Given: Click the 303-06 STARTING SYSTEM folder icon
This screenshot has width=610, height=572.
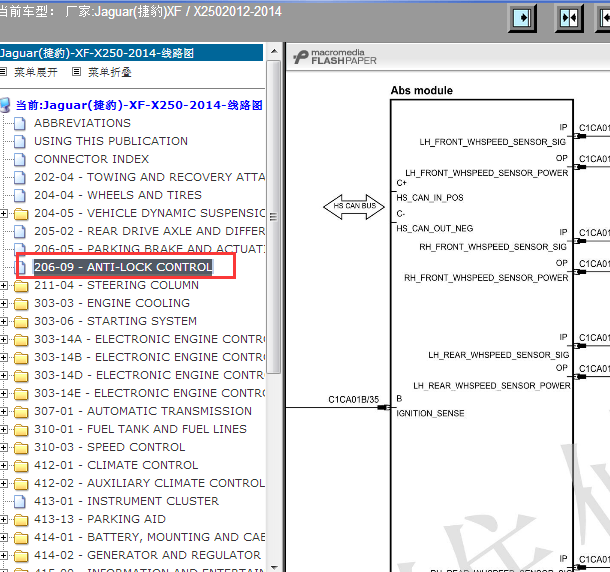Looking at the screenshot, I should [x=21, y=322].
